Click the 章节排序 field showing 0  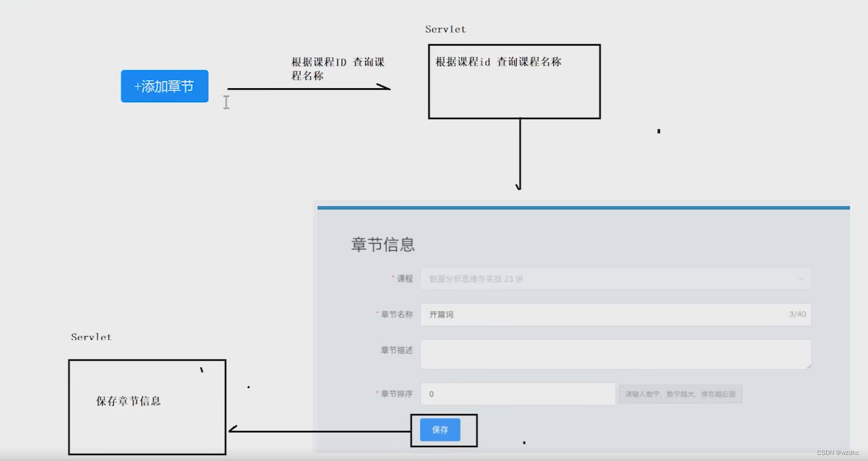coord(517,393)
